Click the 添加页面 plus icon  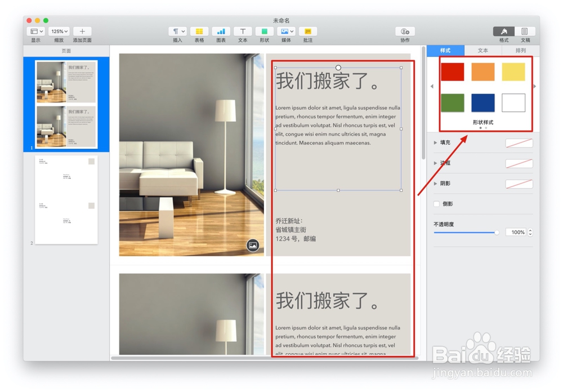tap(82, 32)
